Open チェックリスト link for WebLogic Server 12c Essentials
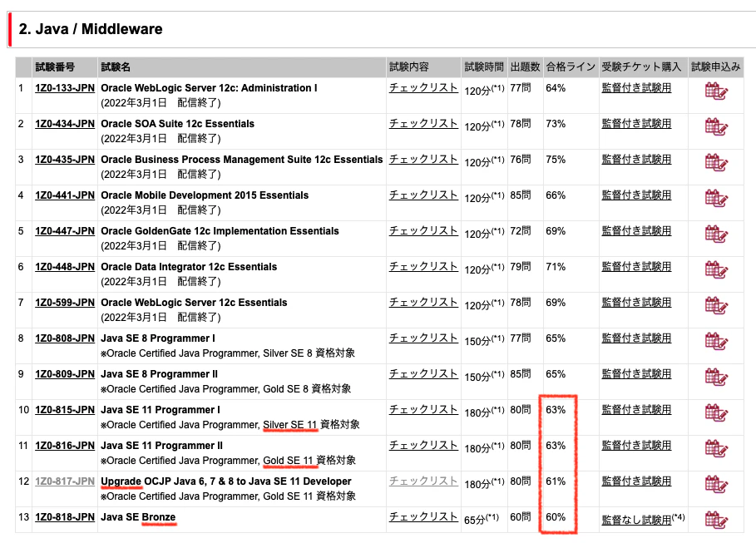This screenshot has width=756, height=543. [x=423, y=303]
